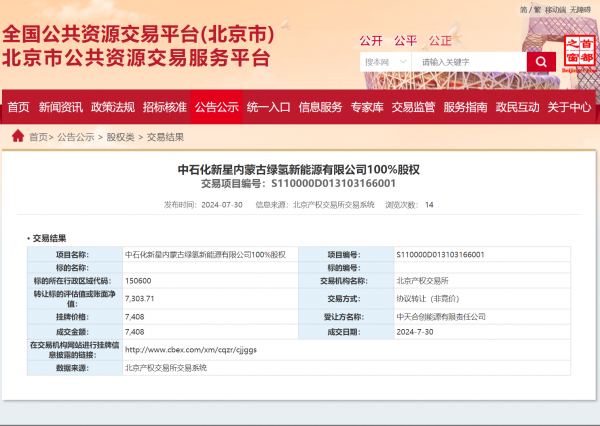This screenshot has height=426, width=600.
Task: Click the 股权类 breadcrumb link
Action: pyautogui.click(x=120, y=137)
